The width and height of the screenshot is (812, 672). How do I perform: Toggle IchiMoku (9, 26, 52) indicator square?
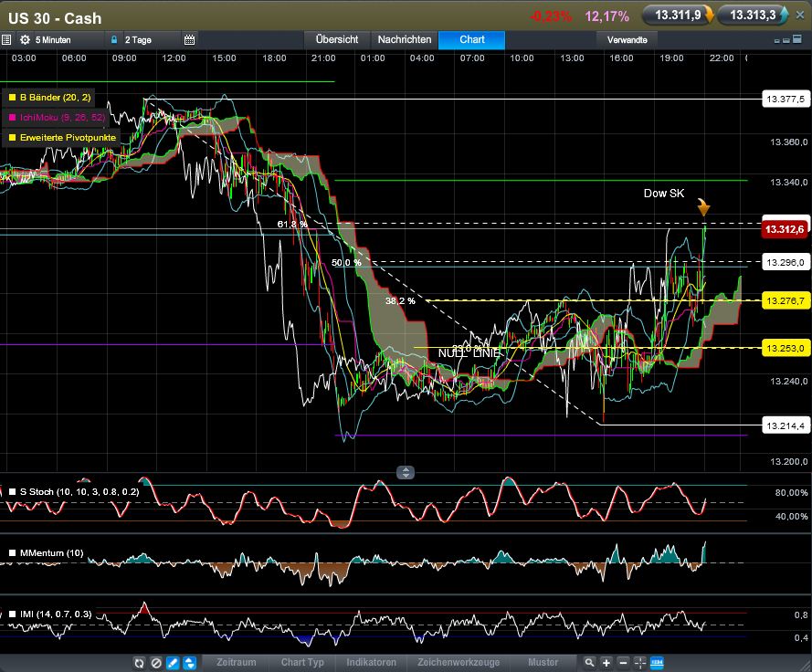click(13, 118)
